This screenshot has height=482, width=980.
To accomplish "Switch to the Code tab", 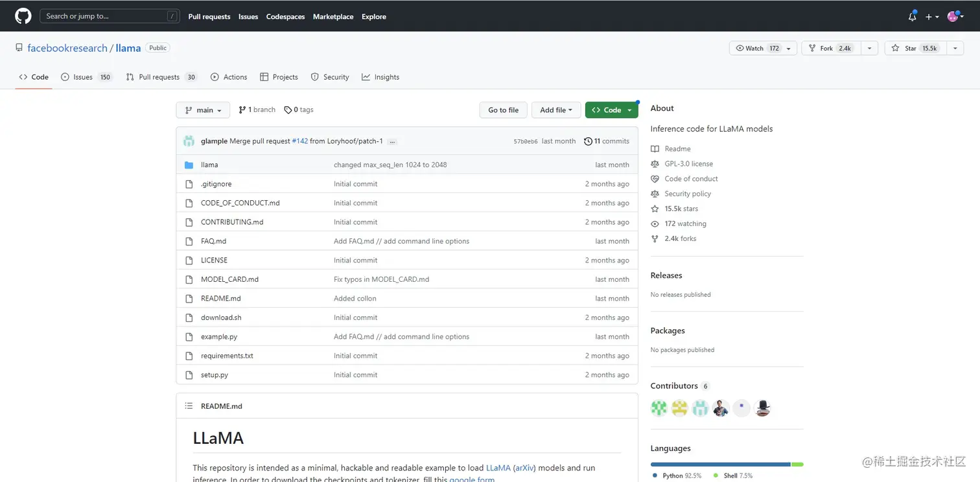I will 34,77.
